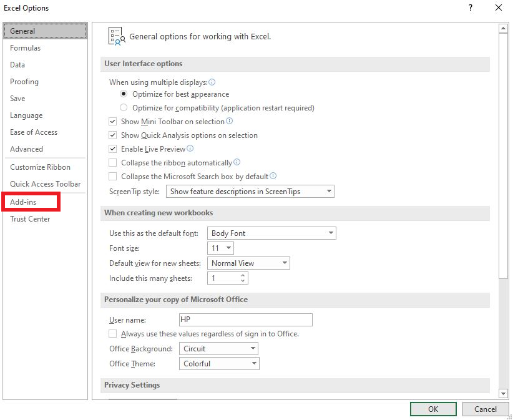Screen dimensions: 513x420
Task: Click the Mini Toolbar info icon
Action: (230, 121)
